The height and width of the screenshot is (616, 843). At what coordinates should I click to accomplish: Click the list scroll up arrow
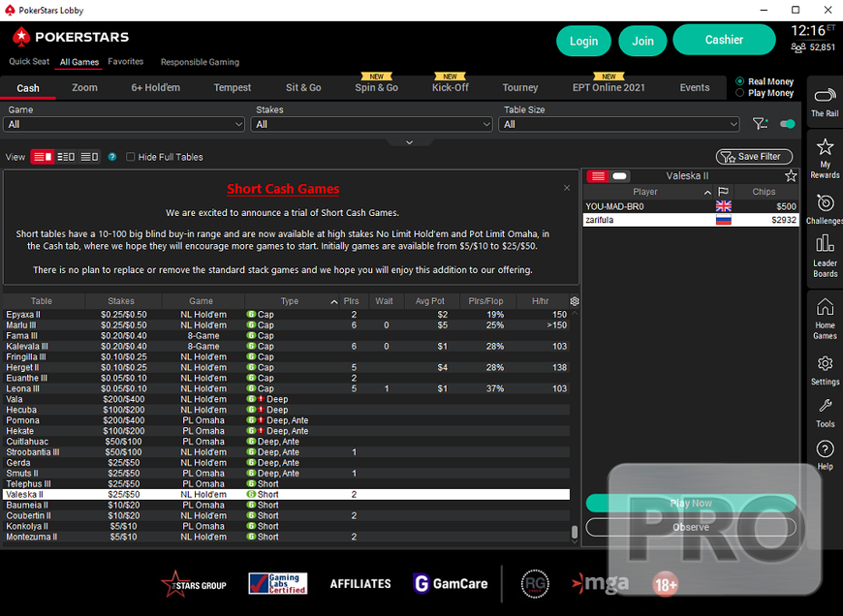click(575, 312)
